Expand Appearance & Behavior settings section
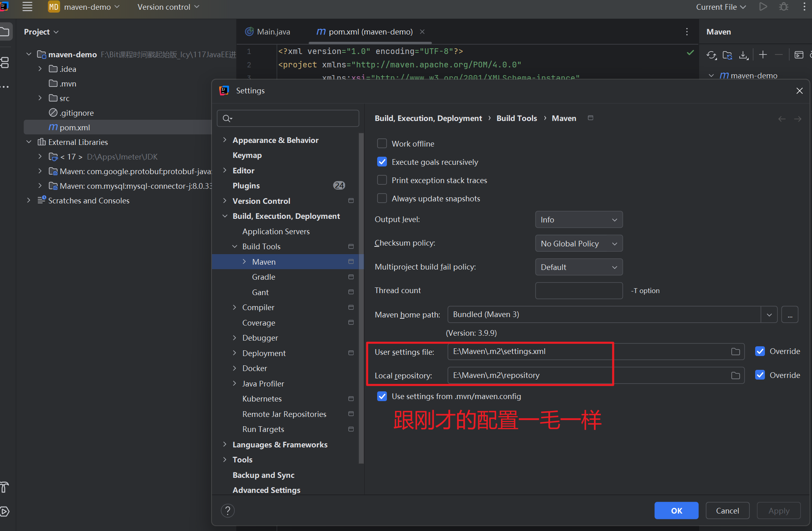The image size is (812, 531). [x=225, y=140]
